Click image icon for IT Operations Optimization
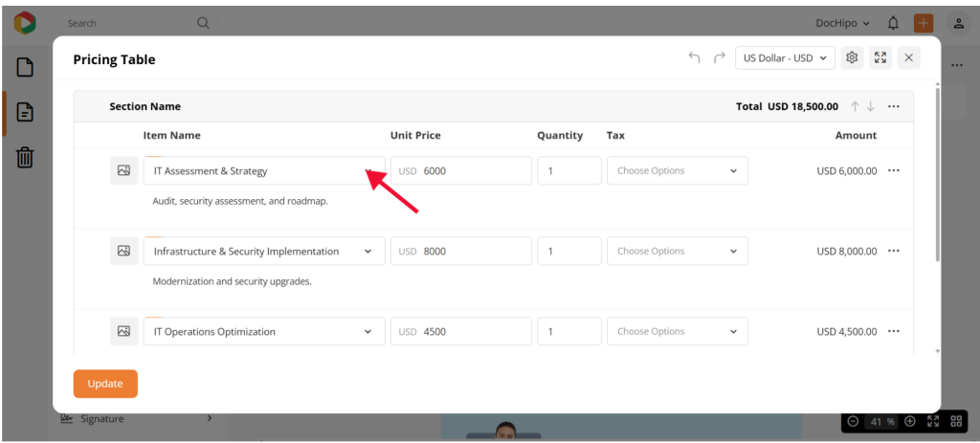The width and height of the screenshot is (980, 443). (x=123, y=332)
